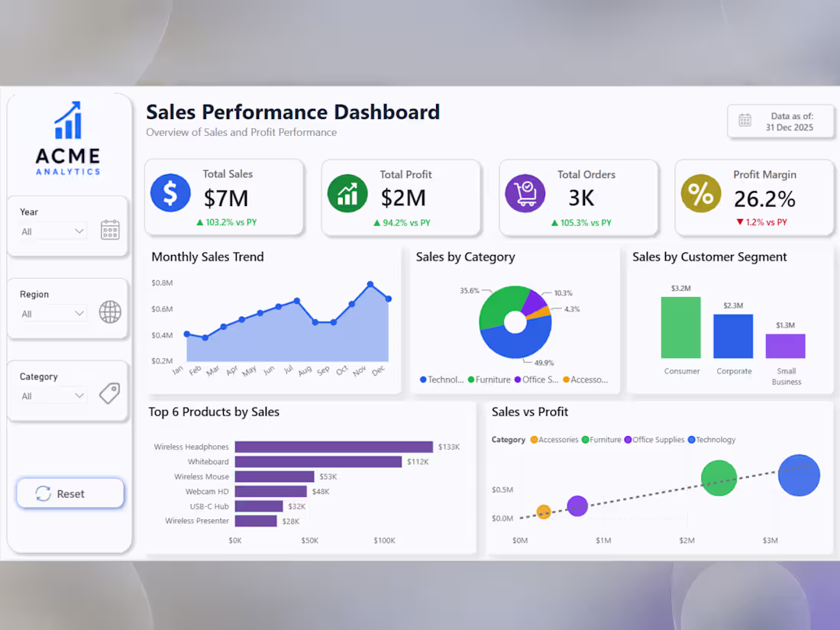Click the 35.6% donut label

[x=470, y=290]
